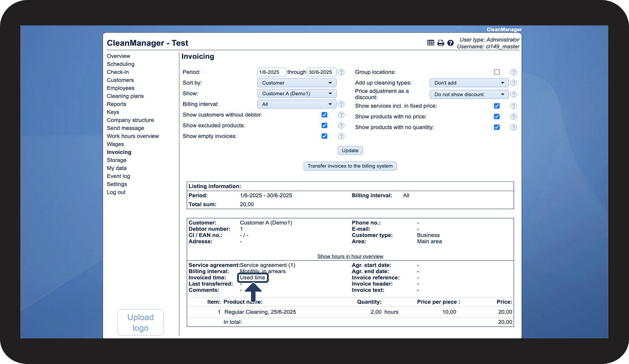Click the period start date field
Screen dimensions: 629x364
pos(271,72)
